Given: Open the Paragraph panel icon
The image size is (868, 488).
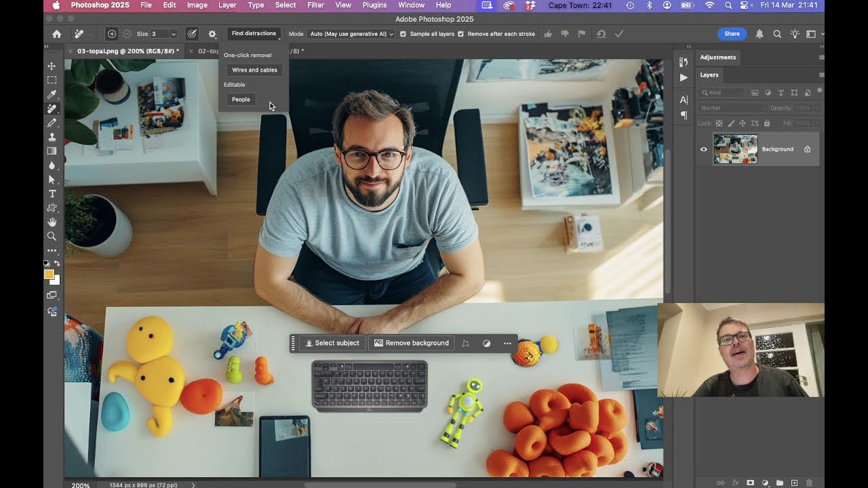Looking at the screenshot, I should 684,115.
